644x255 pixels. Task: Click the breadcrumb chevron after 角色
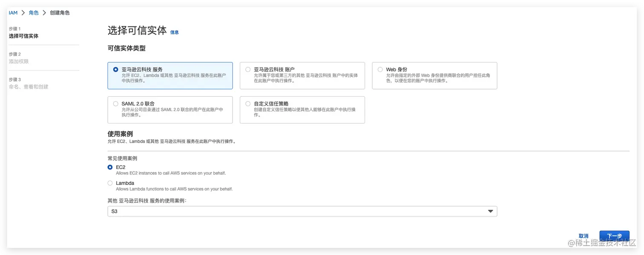tap(44, 13)
